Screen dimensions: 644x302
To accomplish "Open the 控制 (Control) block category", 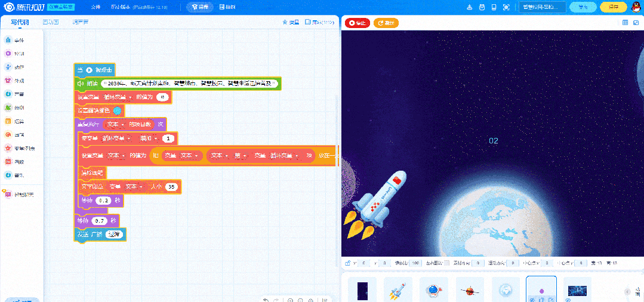I will click(x=14, y=53).
